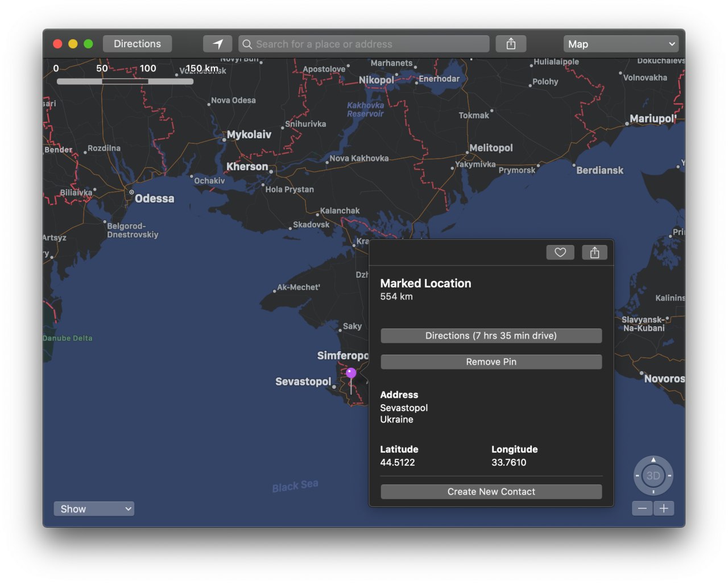Select the Hola Prystan town label
Screen dimensions: 728x584
tap(289, 190)
